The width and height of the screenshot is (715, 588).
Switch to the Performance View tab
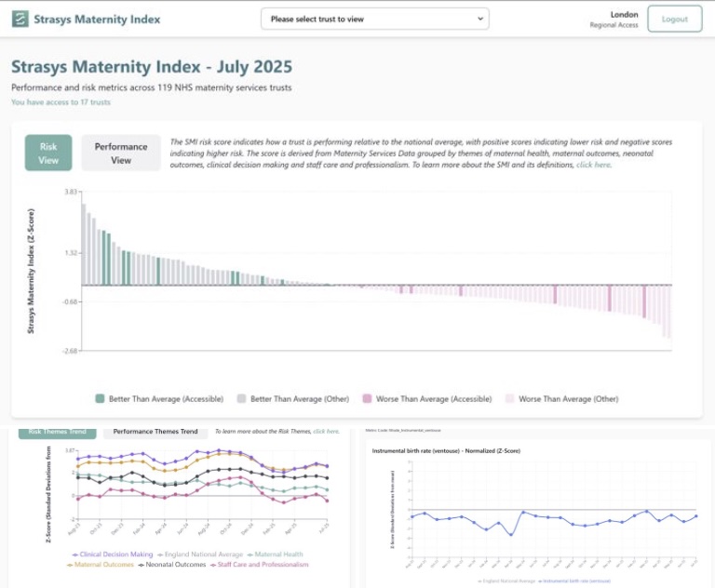121,154
